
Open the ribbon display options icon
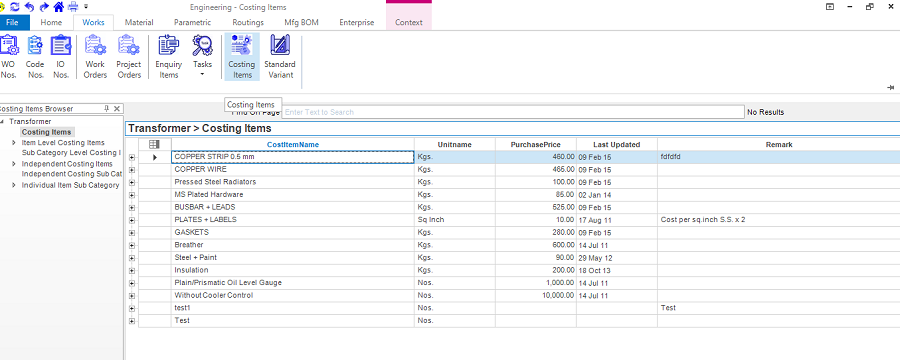tap(830, 7)
